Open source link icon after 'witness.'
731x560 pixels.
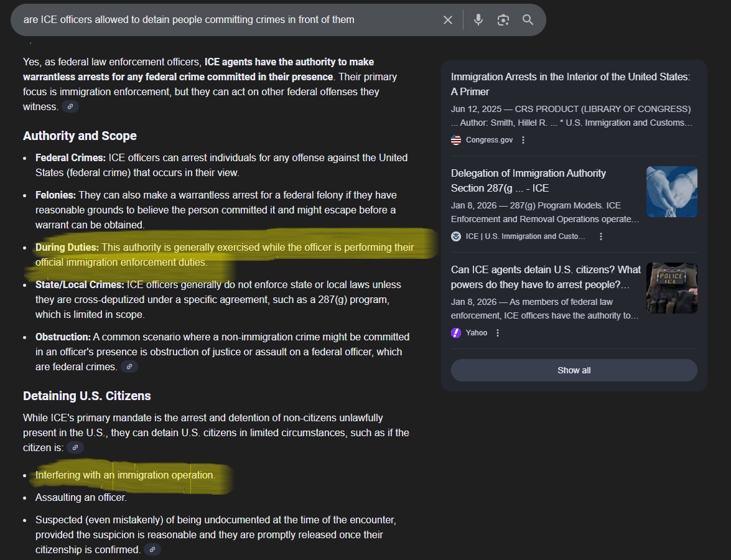[70, 107]
